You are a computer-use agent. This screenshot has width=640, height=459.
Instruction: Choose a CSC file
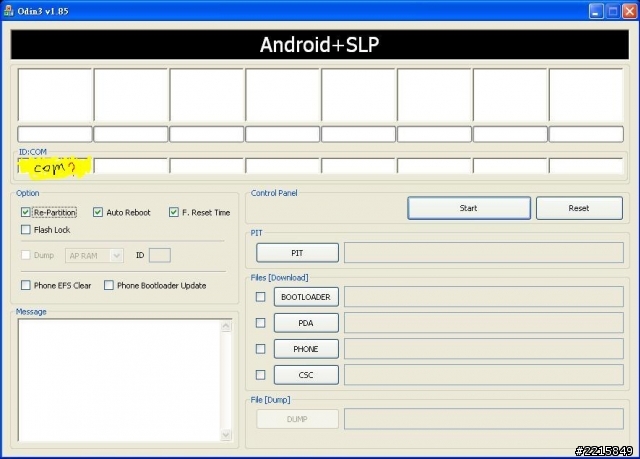coord(306,375)
